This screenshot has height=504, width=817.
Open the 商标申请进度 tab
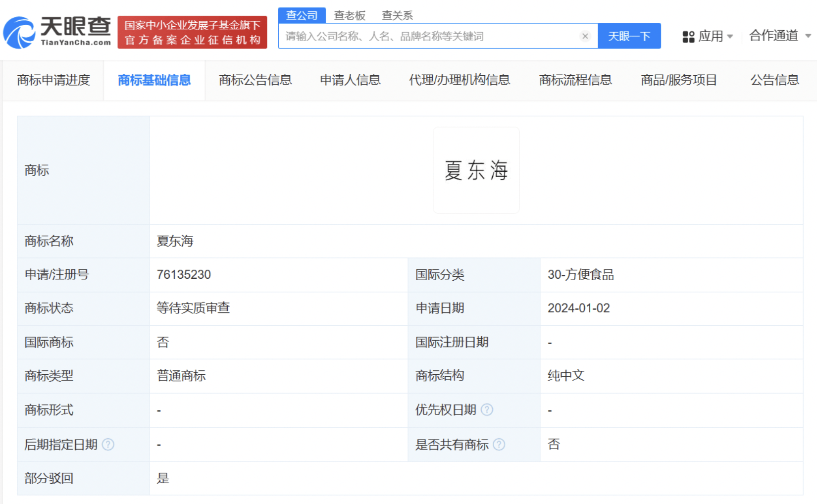pos(53,80)
